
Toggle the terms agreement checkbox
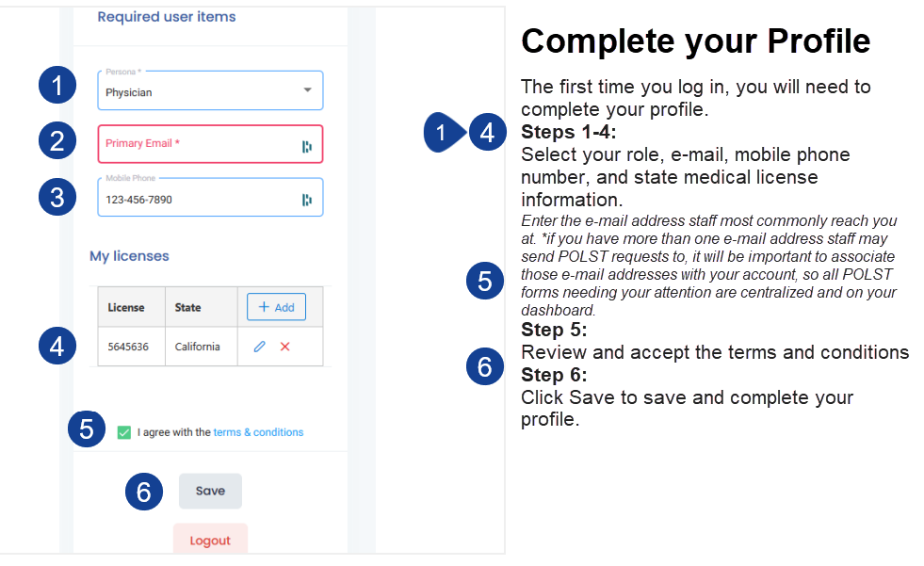tap(124, 432)
